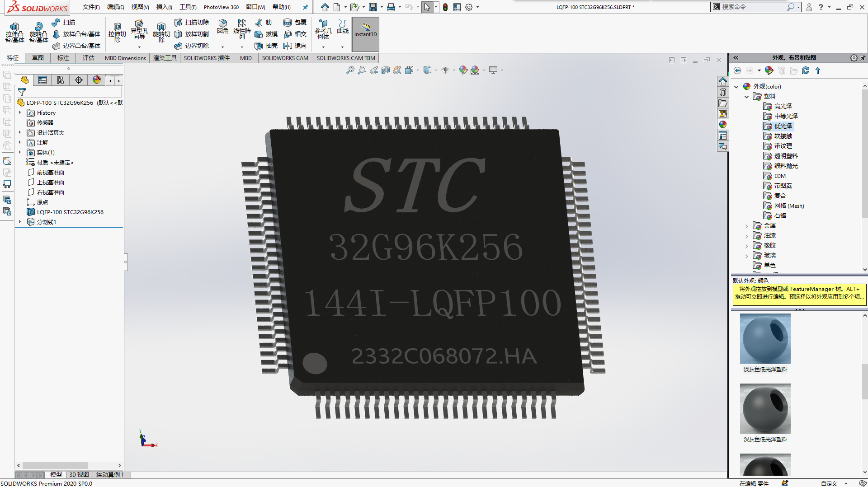Viewport: 868px width, 487px height.
Task: Toggle the filter icon in feature tree
Action: click(22, 92)
